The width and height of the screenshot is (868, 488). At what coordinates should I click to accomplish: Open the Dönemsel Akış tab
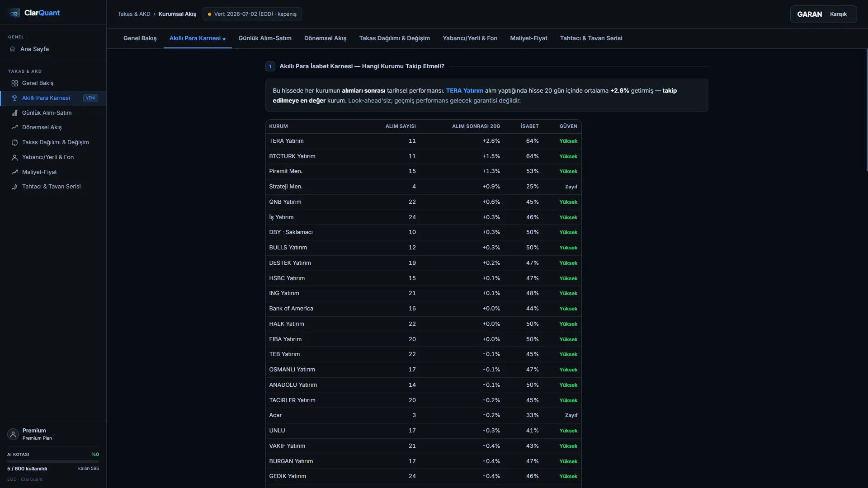325,38
